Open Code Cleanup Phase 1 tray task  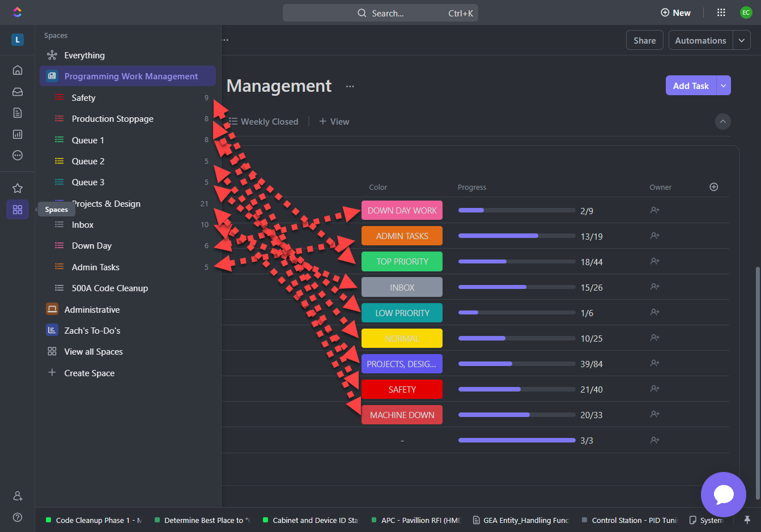click(94, 520)
